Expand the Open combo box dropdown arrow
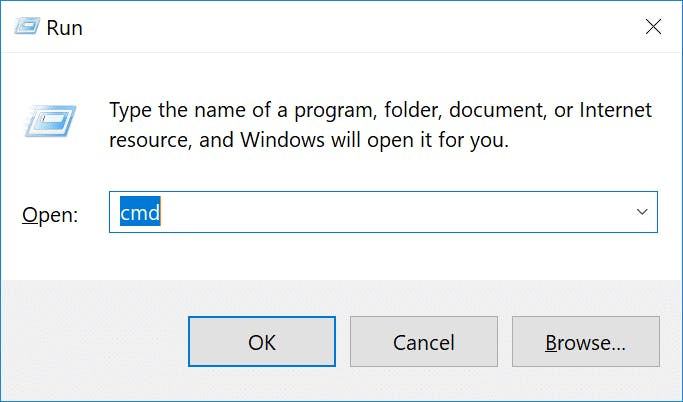 click(x=642, y=212)
